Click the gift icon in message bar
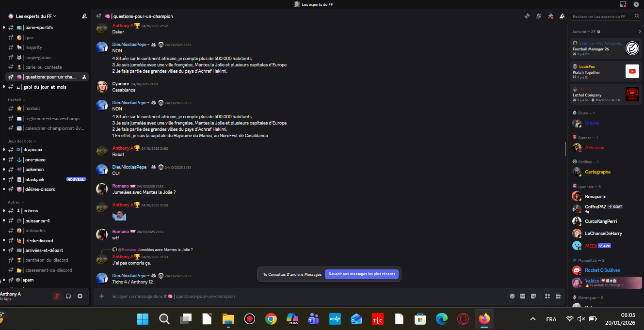644x330 pixels. point(558,296)
